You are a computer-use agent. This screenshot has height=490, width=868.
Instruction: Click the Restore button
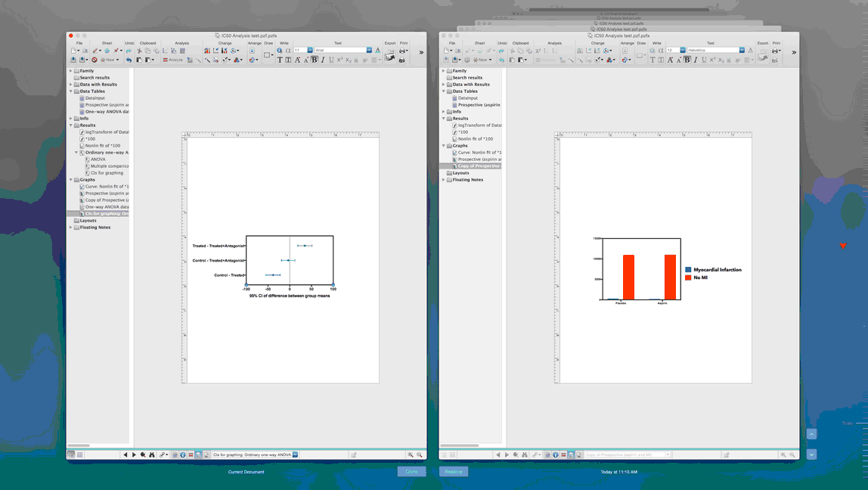tap(454, 471)
